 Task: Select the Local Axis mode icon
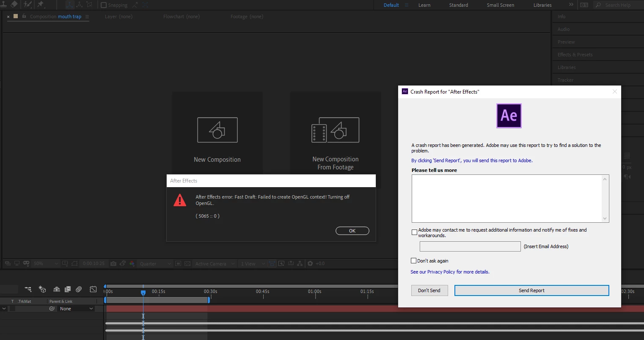click(69, 5)
